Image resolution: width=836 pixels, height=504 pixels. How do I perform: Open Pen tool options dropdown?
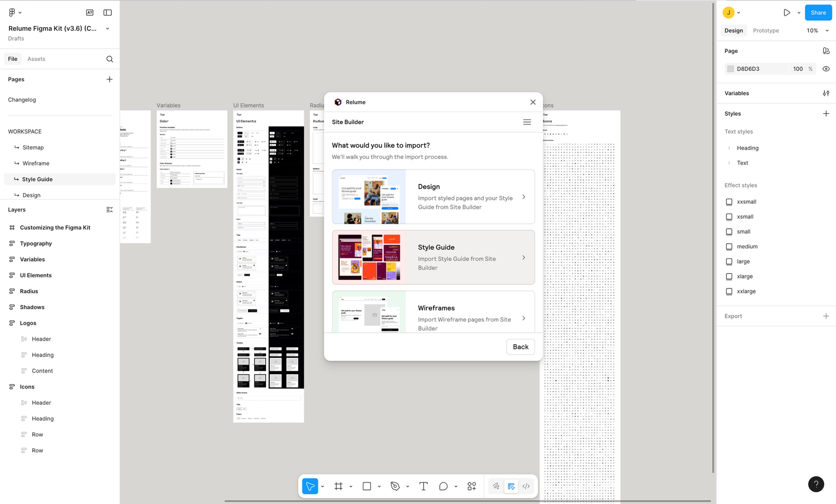tap(408, 486)
